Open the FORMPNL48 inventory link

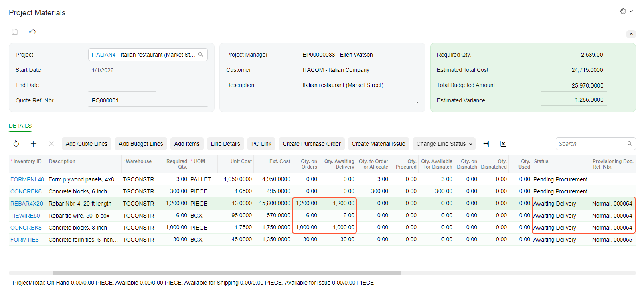[27, 179]
